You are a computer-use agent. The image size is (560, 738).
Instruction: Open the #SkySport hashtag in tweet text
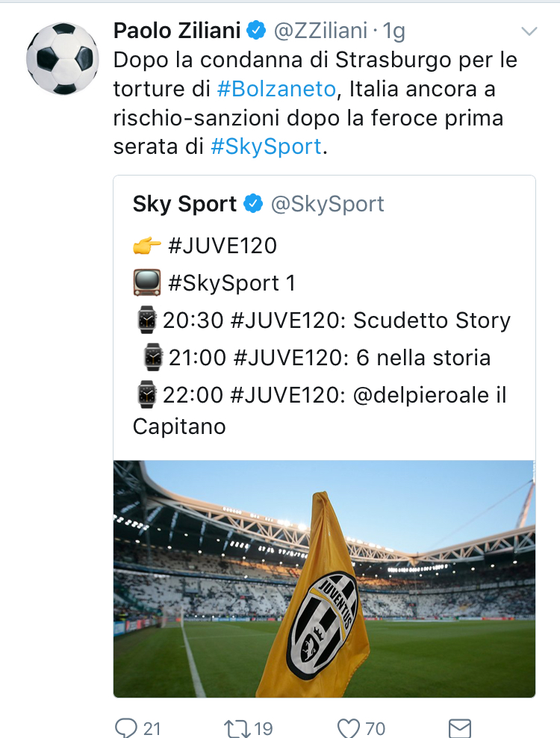click(267, 147)
